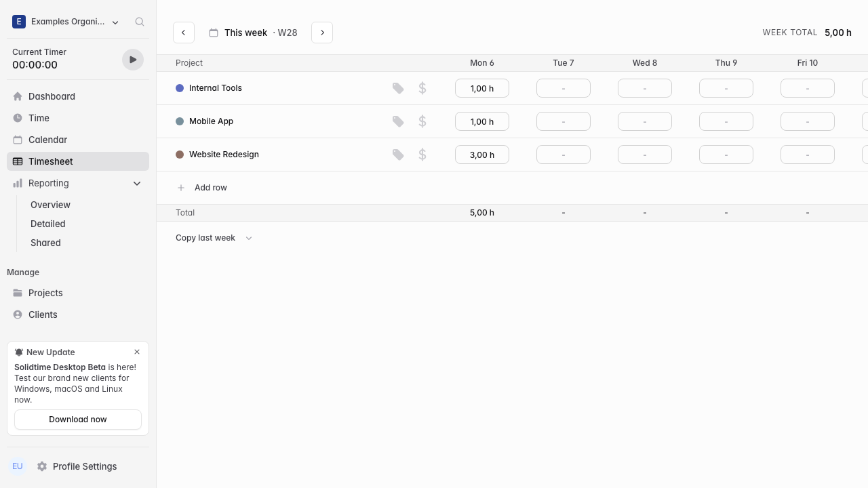Toggle billable dollar icon for Website Redesign
The height and width of the screenshot is (488, 868).
pyautogui.click(x=422, y=155)
